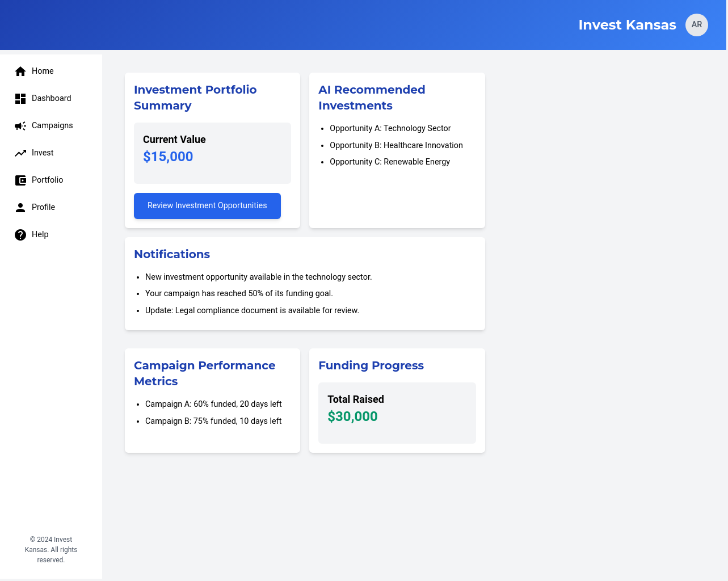Click the Help question mark icon

20,235
